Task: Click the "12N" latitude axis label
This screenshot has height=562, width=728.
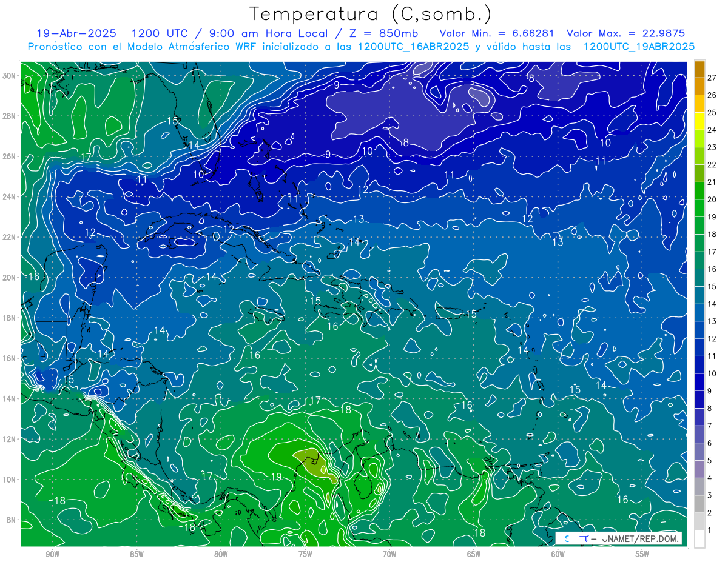Action: tap(8, 439)
